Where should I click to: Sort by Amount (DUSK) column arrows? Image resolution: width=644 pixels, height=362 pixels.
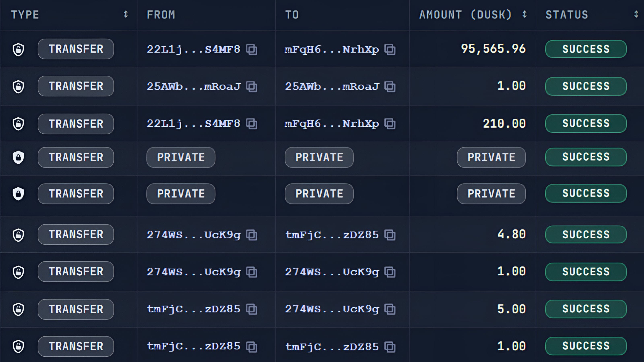click(x=524, y=14)
